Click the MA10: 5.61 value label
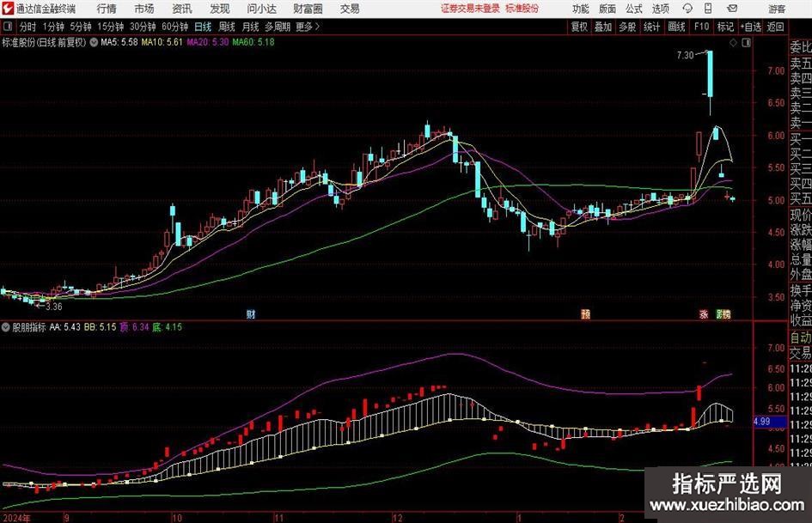Image resolution: width=812 pixels, height=523 pixels. pyautogui.click(x=162, y=42)
